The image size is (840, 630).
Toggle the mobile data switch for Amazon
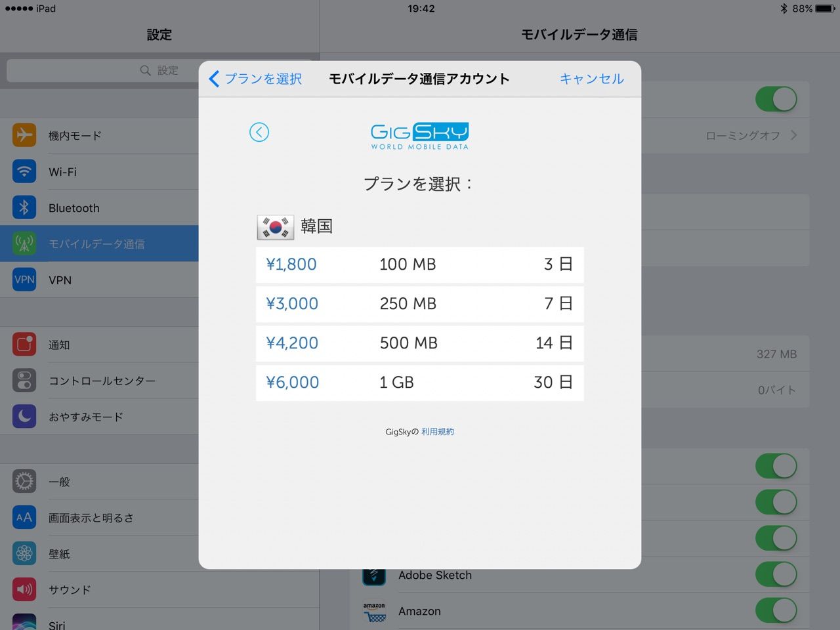point(776,610)
